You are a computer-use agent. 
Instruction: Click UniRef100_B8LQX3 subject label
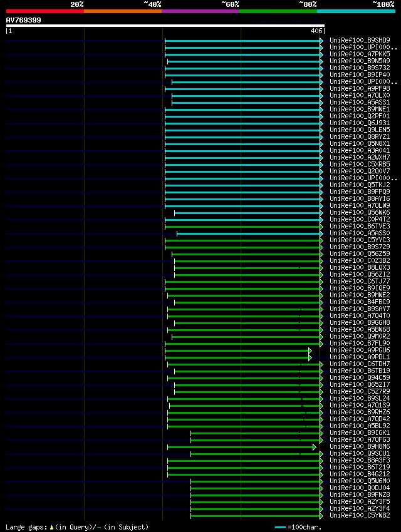pyautogui.click(x=360, y=267)
